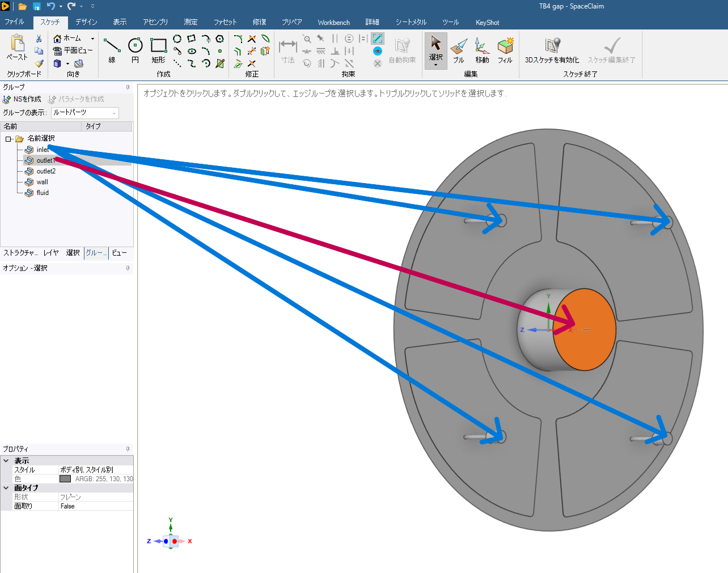The width and height of the screenshot is (728, 573).
Task: Choose the 矩形 (Rectangle) sketch tool
Action: pos(158,49)
